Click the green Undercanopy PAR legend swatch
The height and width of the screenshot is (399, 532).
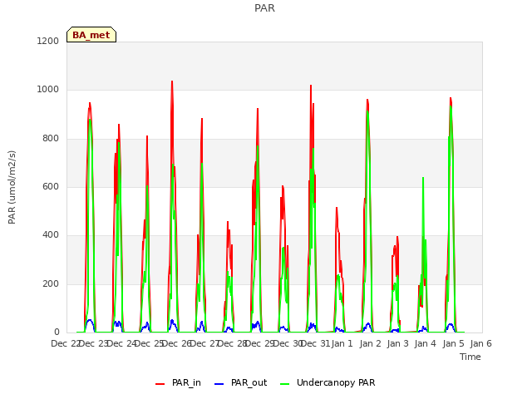284,384
